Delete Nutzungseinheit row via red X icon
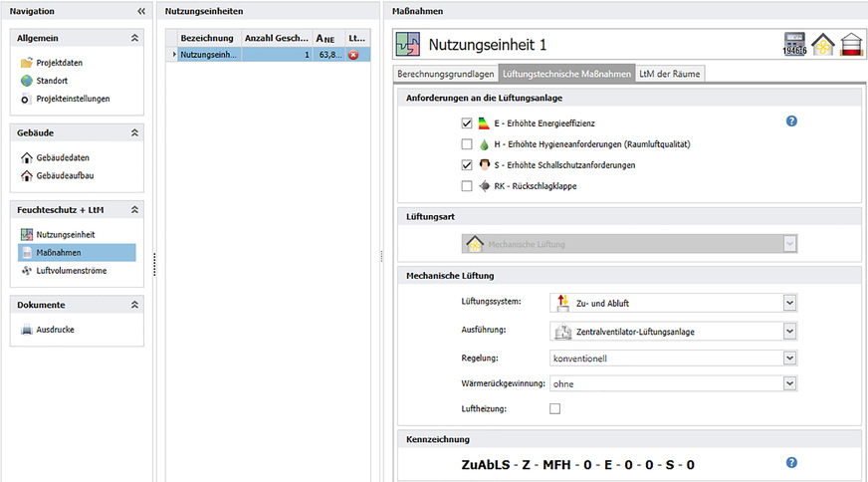This screenshot has width=868, height=482. (x=353, y=55)
